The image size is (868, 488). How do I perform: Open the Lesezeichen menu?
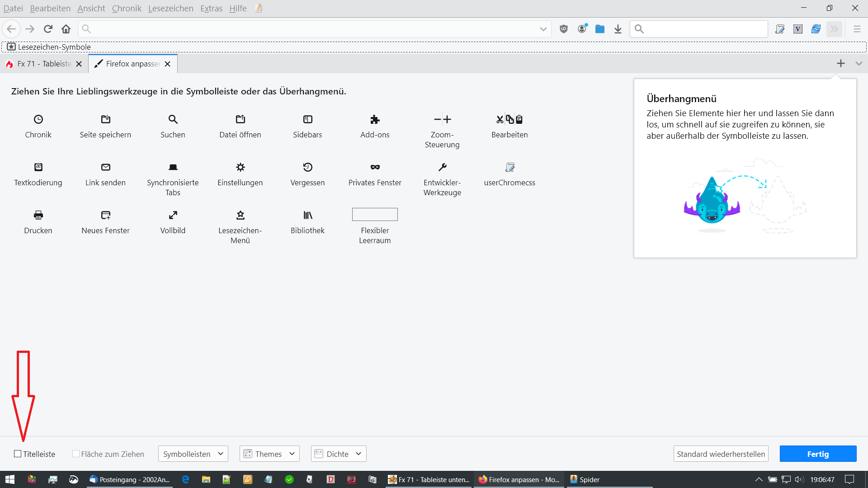pyautogui.click(x=170, y=8)
